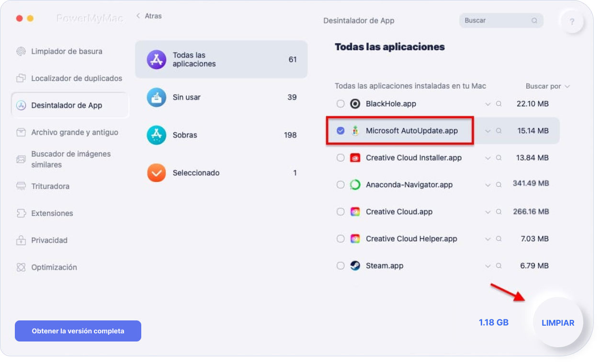Click the Archivo grande y antiguo icon
Image resolution: width=600 pixels, height=364 pixels.
click(x=21, y=132)
